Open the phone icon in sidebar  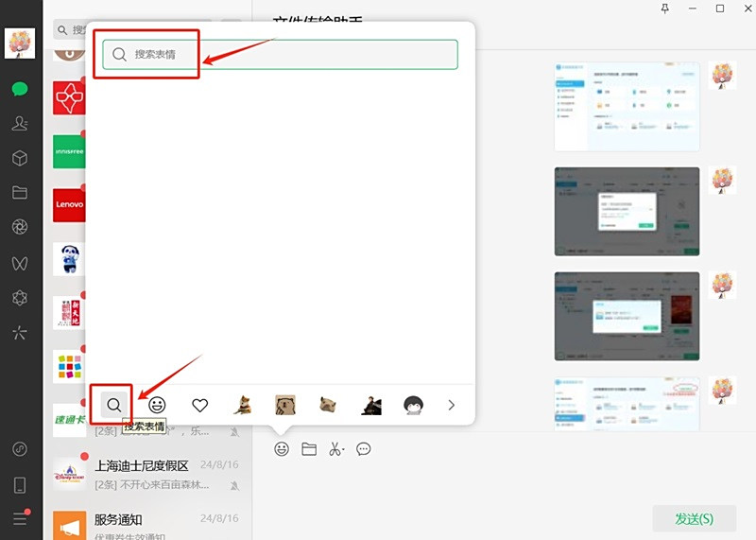(20, 485)
